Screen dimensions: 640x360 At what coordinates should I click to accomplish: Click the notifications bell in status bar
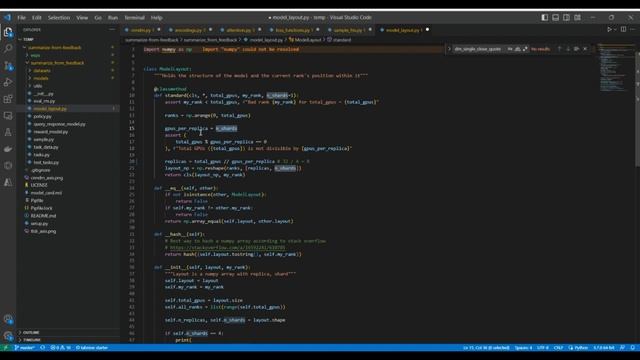(632, 348)
